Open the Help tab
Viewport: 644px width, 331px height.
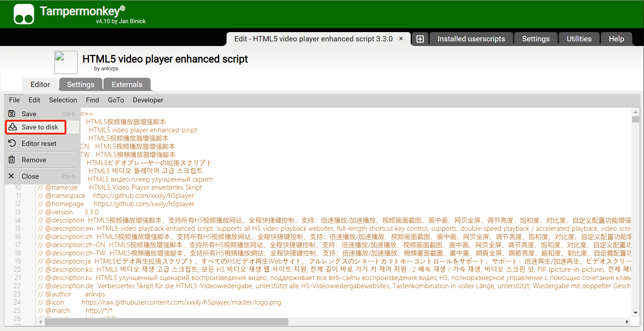(x=616, y=39)
